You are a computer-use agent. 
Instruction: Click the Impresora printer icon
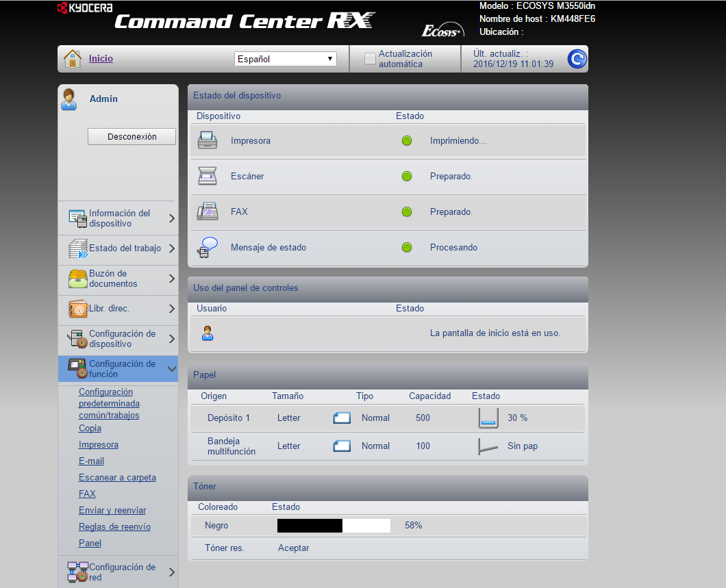tap(208, 140)
